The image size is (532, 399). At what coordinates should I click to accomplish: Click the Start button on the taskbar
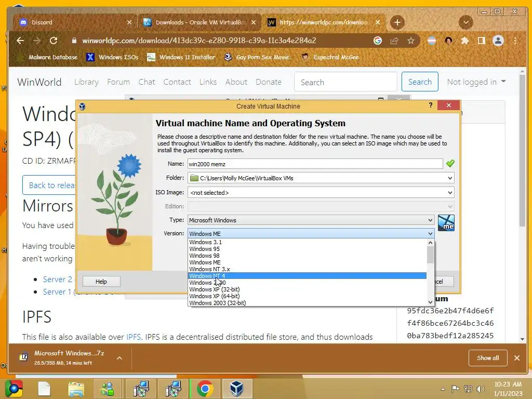[x=14, y=389]
